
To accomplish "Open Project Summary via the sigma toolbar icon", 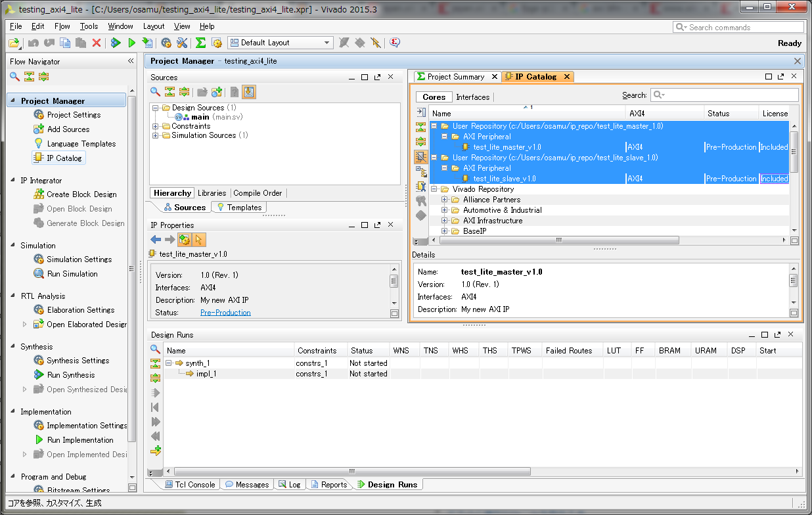I will click(200, 43).
